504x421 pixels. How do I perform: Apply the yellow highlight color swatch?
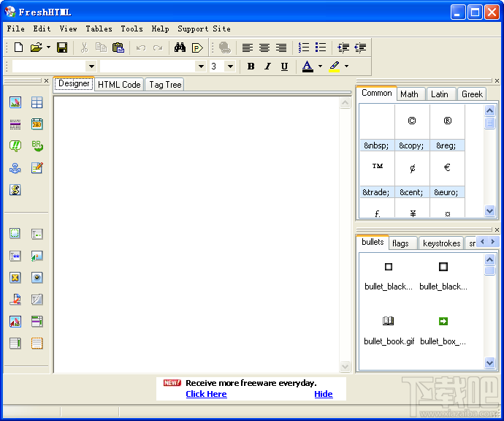(x=335, y=67)
